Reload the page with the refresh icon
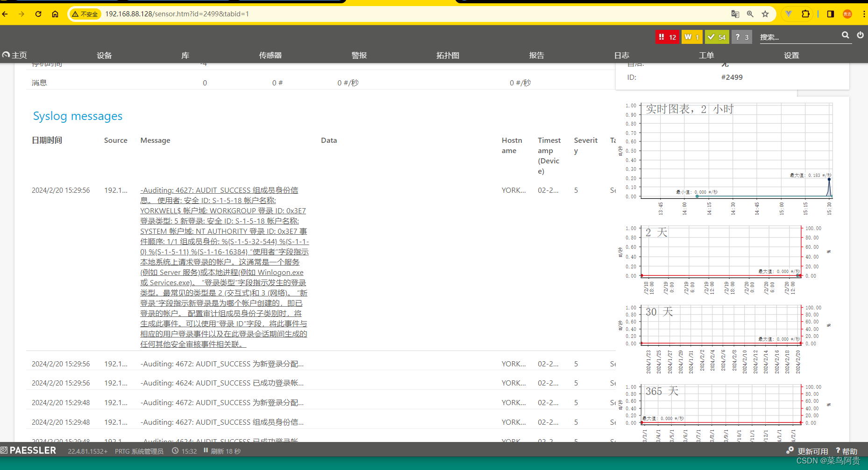This screenshot has width=868, height=470. (38, 14)
